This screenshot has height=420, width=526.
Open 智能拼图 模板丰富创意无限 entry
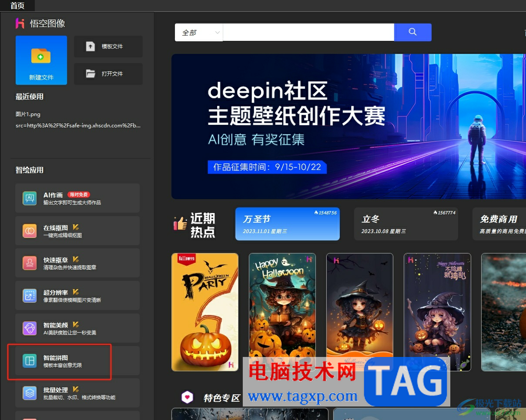coord(77,361)
